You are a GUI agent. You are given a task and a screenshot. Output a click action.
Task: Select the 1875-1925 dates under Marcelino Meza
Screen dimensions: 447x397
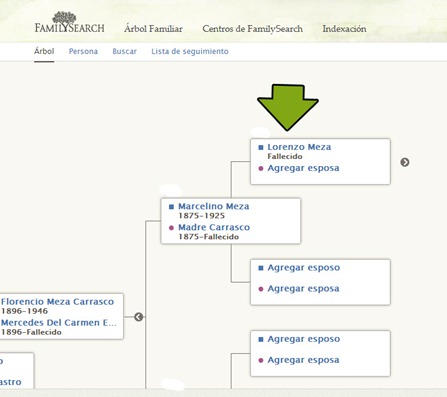(201, 216)
